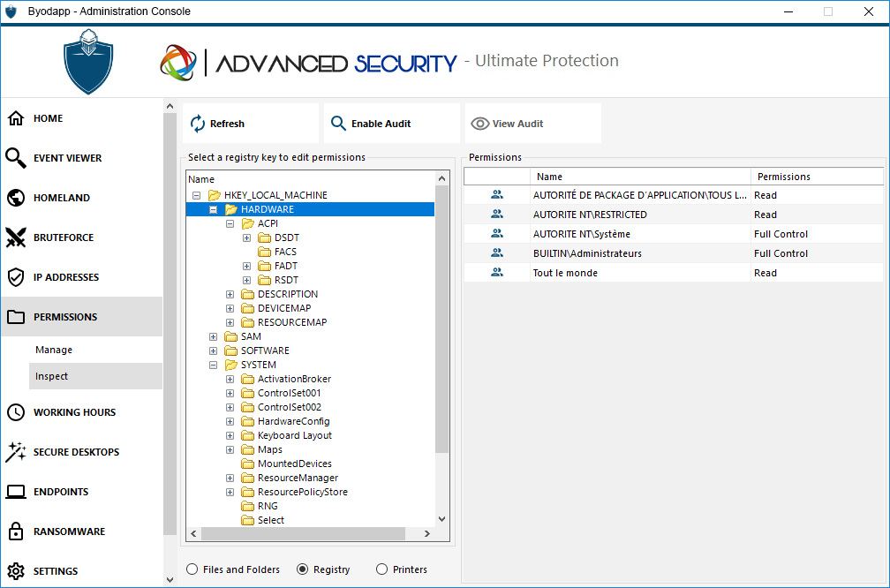Click the sidebar scroll up arrow
The width and height of the screenshot is (890, 588).
coord(170,106)
